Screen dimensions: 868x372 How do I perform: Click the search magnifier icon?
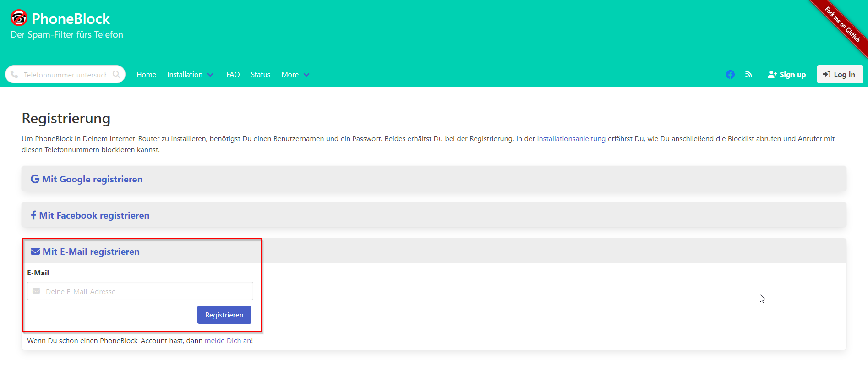pyautogui.click(x=116, y=74)
